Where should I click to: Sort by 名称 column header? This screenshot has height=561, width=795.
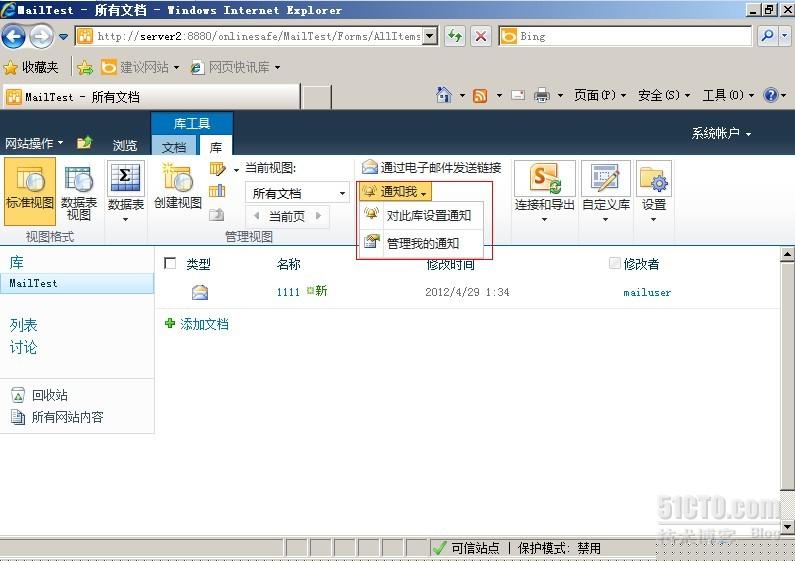click(x=289, y=264)
